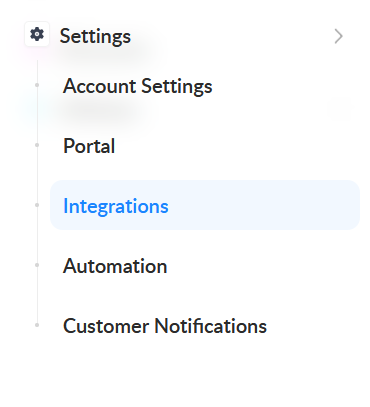Open the Settings menu heading
Image resolution: width=370 pixels, height=407 pixels.
point(95,36)
